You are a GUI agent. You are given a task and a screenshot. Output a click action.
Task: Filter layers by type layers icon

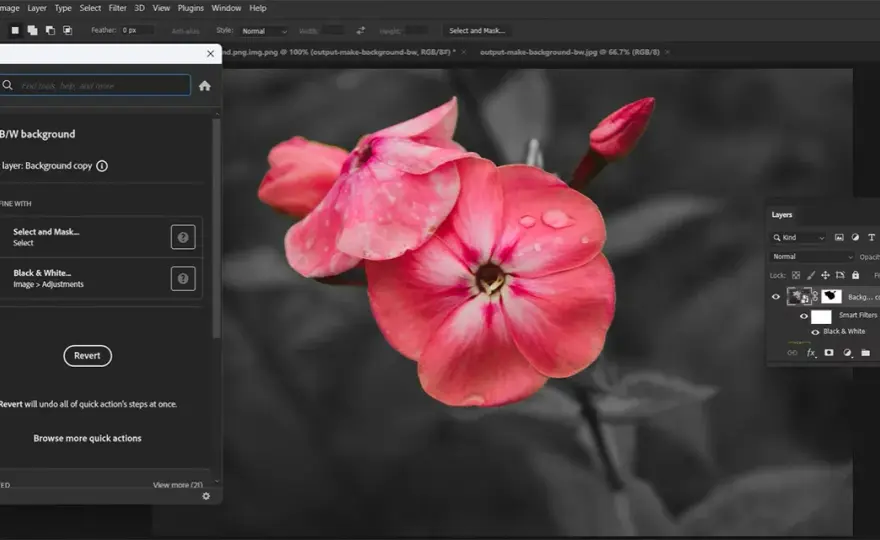tap(871, 237)
